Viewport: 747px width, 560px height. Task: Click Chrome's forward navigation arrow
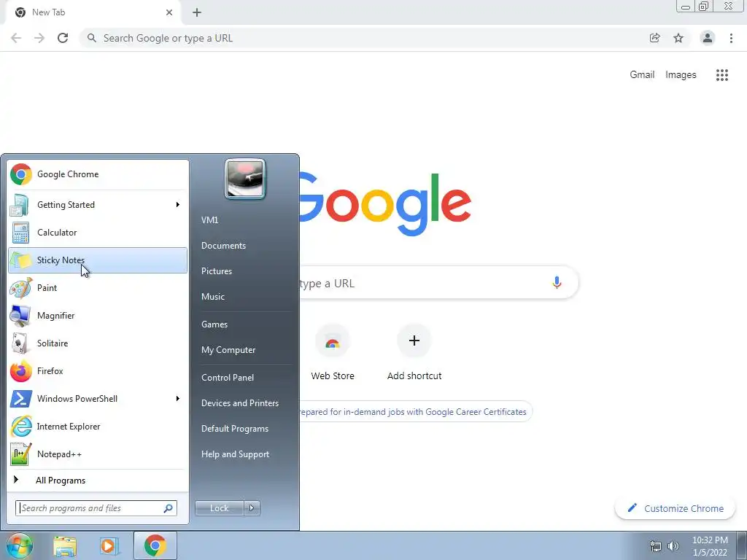(x=39, y=38)
